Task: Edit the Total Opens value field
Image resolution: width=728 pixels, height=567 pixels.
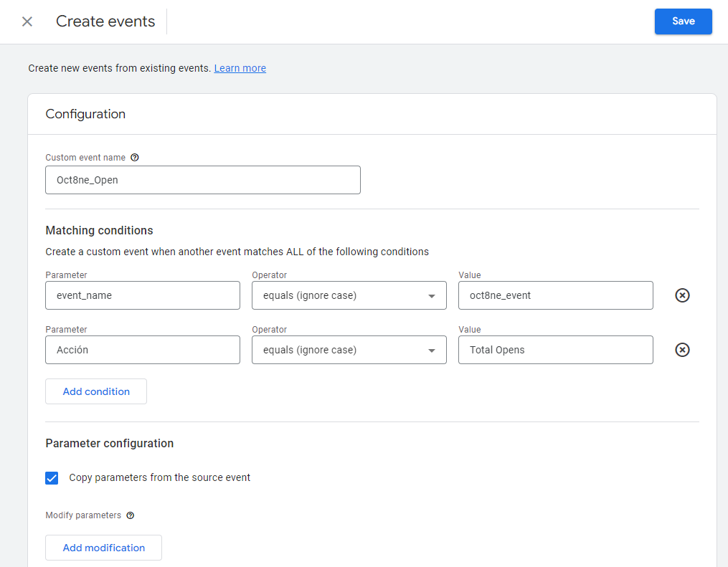Action: coord(556,350)
